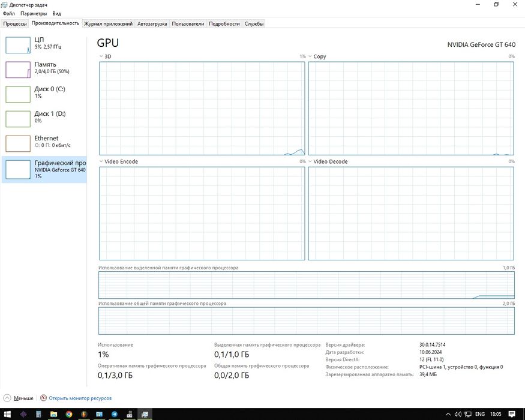The image size is (525, 420).
Task: Click the shared memory value 0,0/2,0 ГБ
Action: tap(232, 376)
